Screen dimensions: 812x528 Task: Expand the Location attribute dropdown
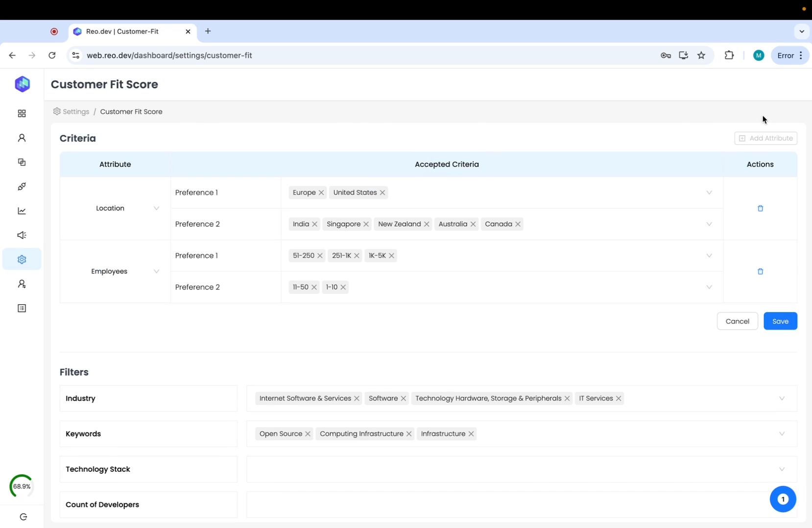coord(156,208)
